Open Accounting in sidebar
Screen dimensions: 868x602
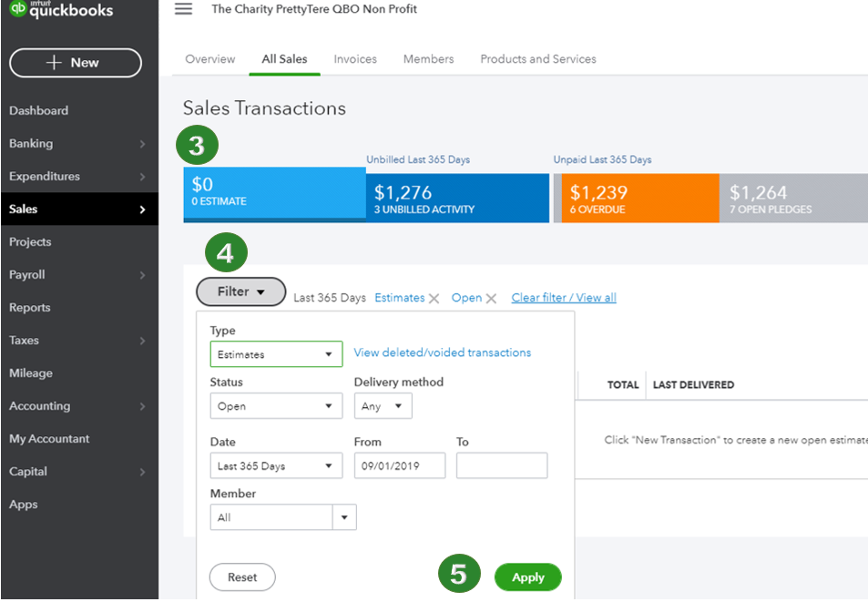39,405
